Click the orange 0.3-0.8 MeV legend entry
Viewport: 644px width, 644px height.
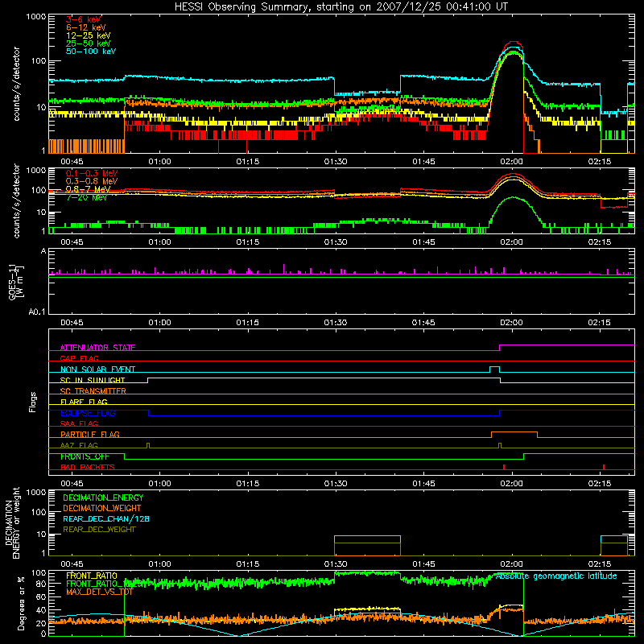tap(92, 181)
